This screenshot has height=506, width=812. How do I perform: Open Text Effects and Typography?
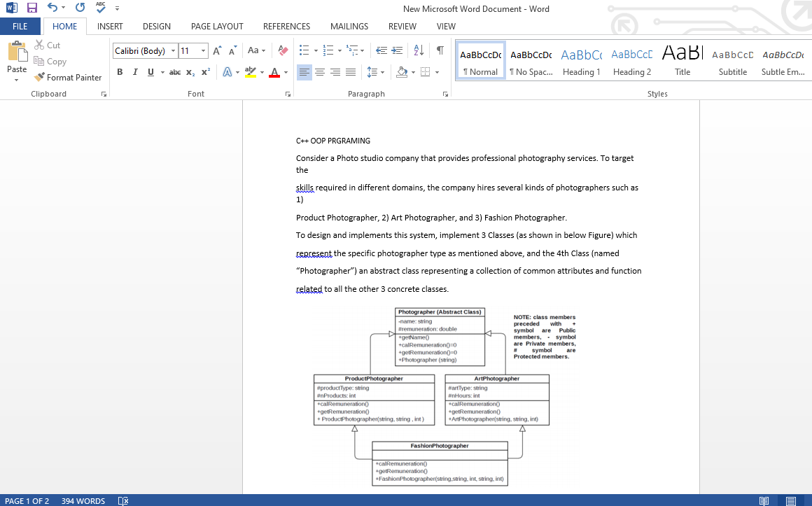[x=227, y=72]
